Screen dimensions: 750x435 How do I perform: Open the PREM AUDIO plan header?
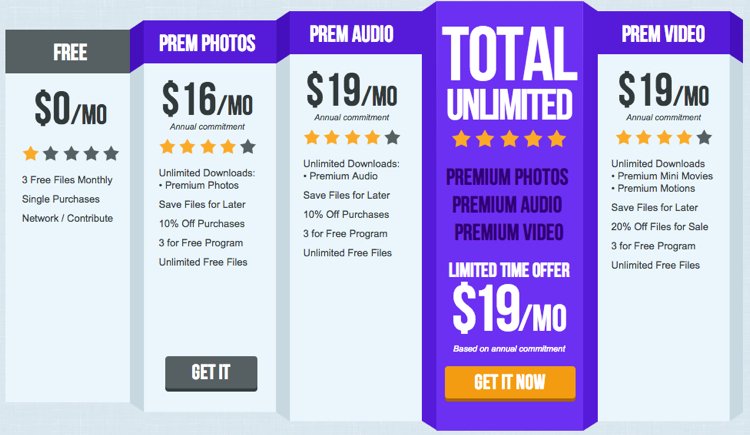coord(352,34)
